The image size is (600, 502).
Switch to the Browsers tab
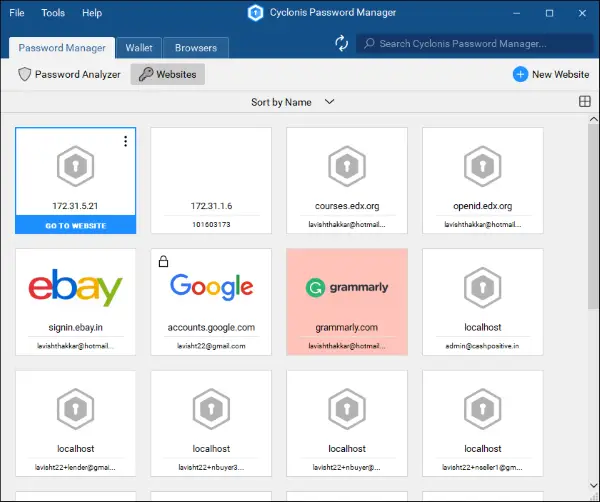196,48
